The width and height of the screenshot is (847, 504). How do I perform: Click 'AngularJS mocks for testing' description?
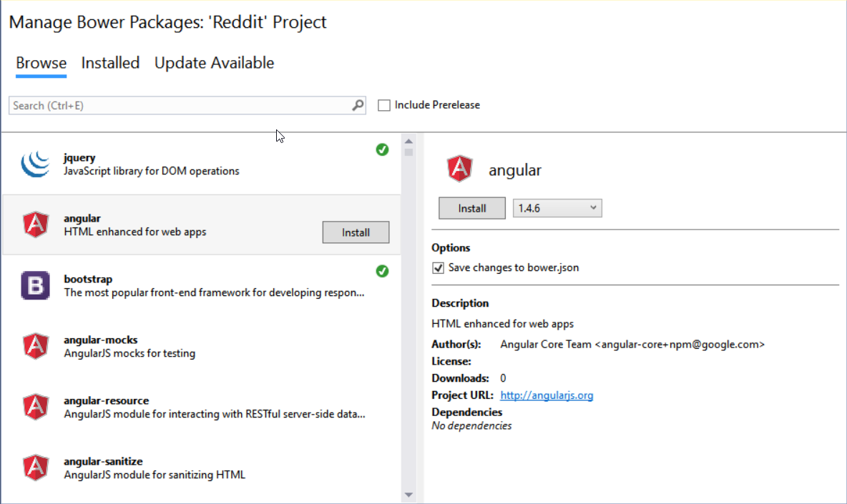(x=129, y=353)
